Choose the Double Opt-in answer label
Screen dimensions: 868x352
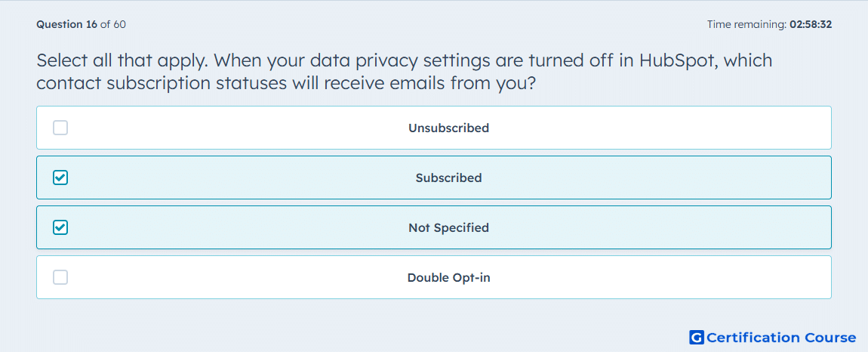click(448, 278)
